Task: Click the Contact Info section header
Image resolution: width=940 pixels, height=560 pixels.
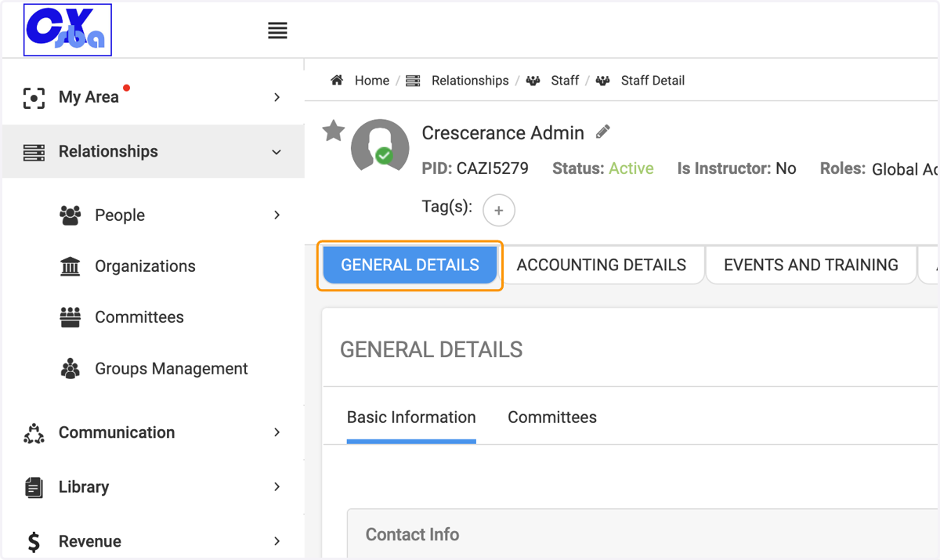Action: click(412, 535)
